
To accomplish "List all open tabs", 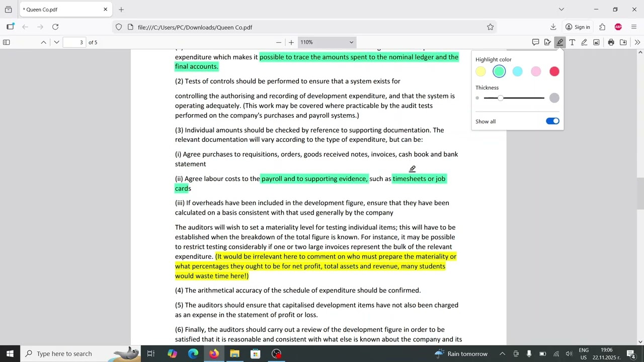I will [x=561, y=9].
